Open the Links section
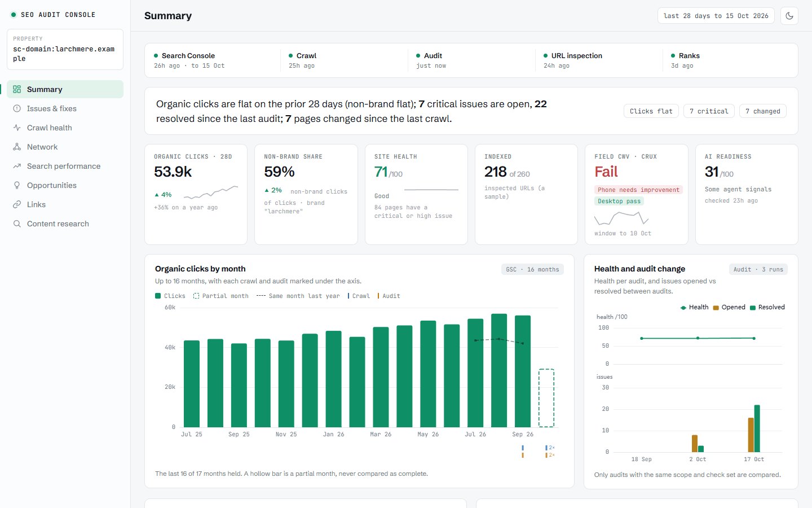The height and width of the screenshot is (508, 812). (x=65, y=204)
